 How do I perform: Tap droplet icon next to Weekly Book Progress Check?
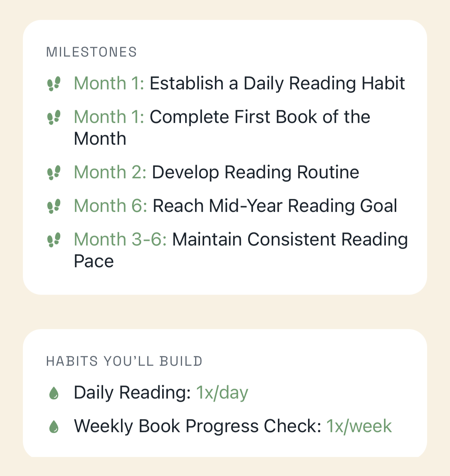click(x=54, y=426)
